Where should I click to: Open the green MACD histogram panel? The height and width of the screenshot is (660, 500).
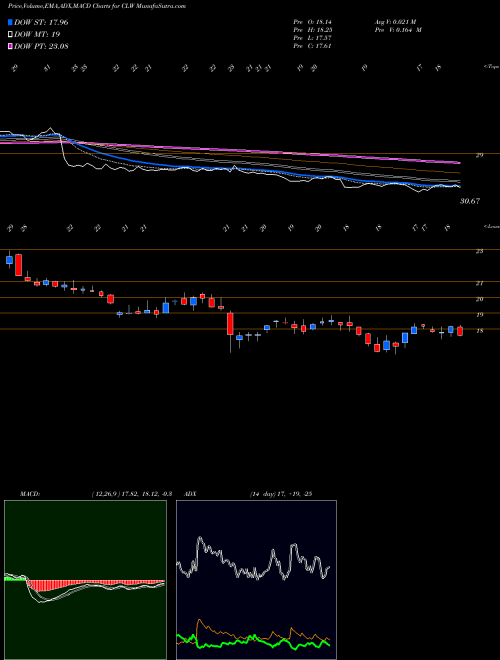[x=85, y=580]
